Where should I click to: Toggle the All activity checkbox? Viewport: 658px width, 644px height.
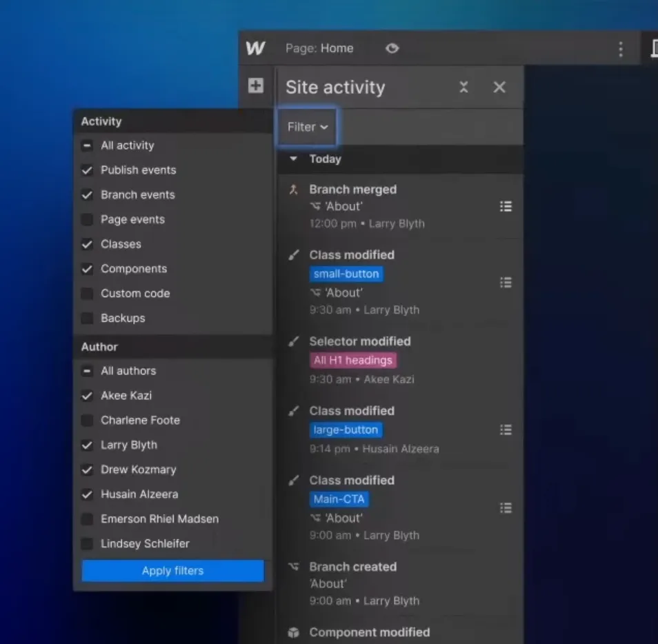point(87,145)
